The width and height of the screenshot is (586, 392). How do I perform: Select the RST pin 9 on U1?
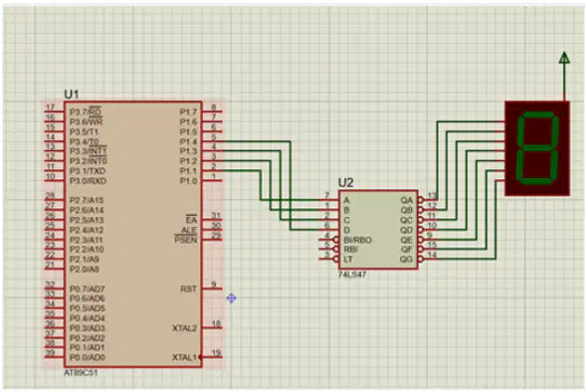(212, 289)
